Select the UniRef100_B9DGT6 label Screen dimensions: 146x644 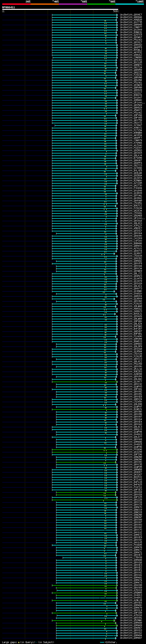(x=131, y=95)
